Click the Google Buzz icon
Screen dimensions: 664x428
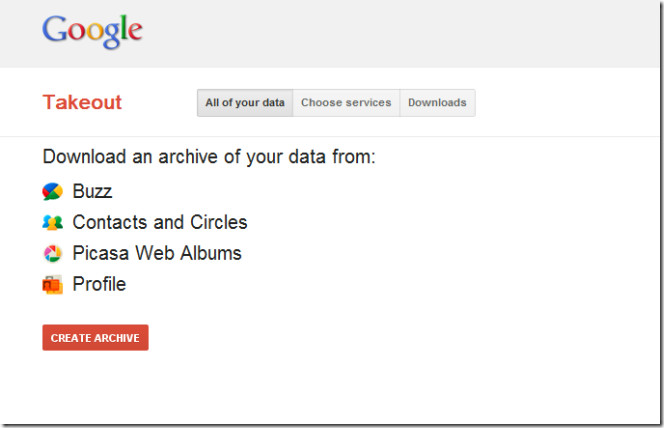[x=53, y=192]
